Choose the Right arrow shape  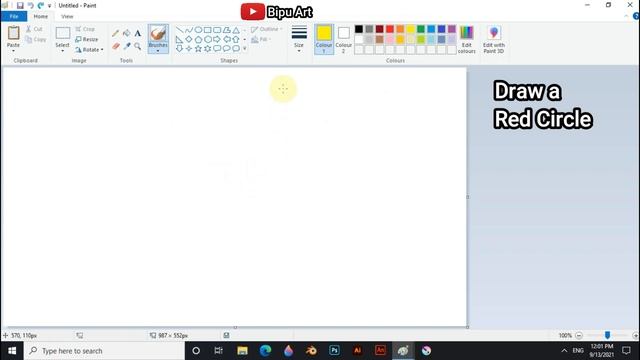217,39
